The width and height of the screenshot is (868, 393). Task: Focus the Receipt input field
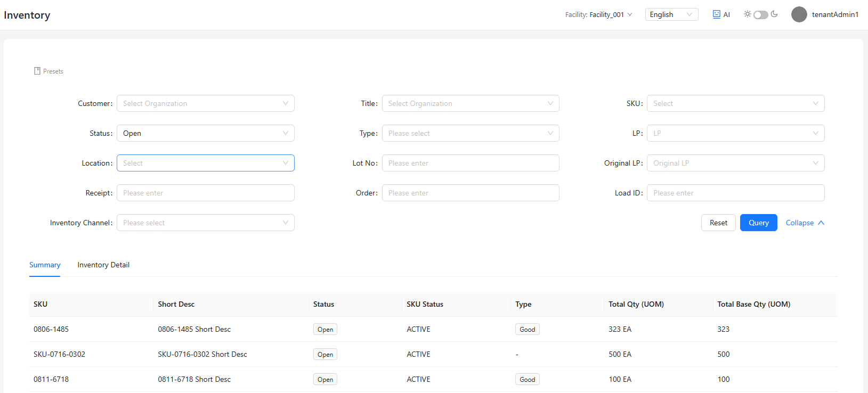[206, 193]
